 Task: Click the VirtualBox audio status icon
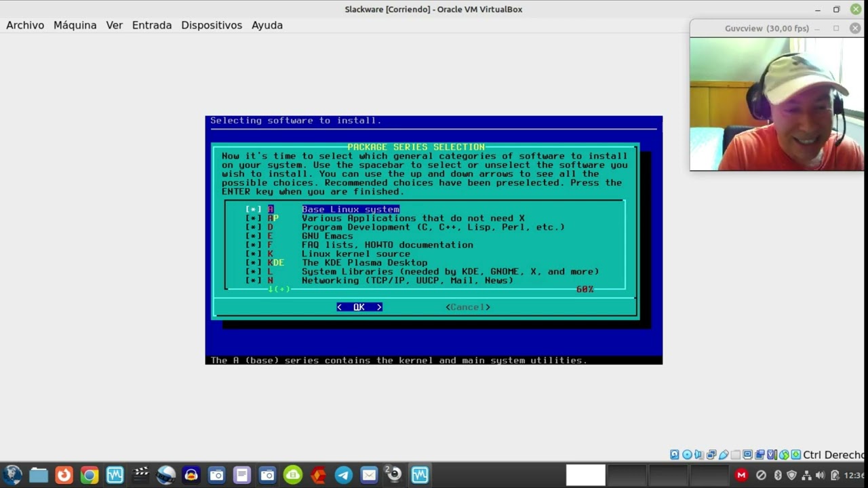coord(699,455)
